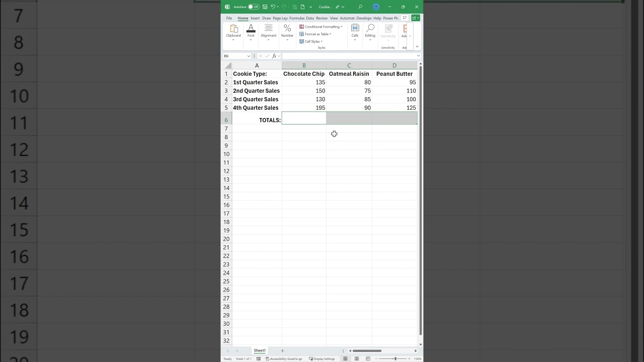Click the Search magnifier in title bar
The height and width of the screenshot is (362, 644).
point(360,7)
